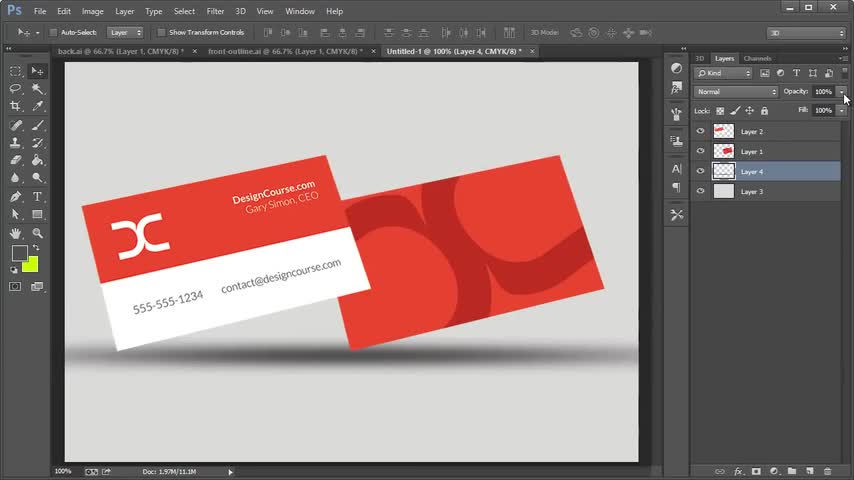Screen dimensions: 854x480
Task: Open the Character panel icon
Action: click(676, 169)
